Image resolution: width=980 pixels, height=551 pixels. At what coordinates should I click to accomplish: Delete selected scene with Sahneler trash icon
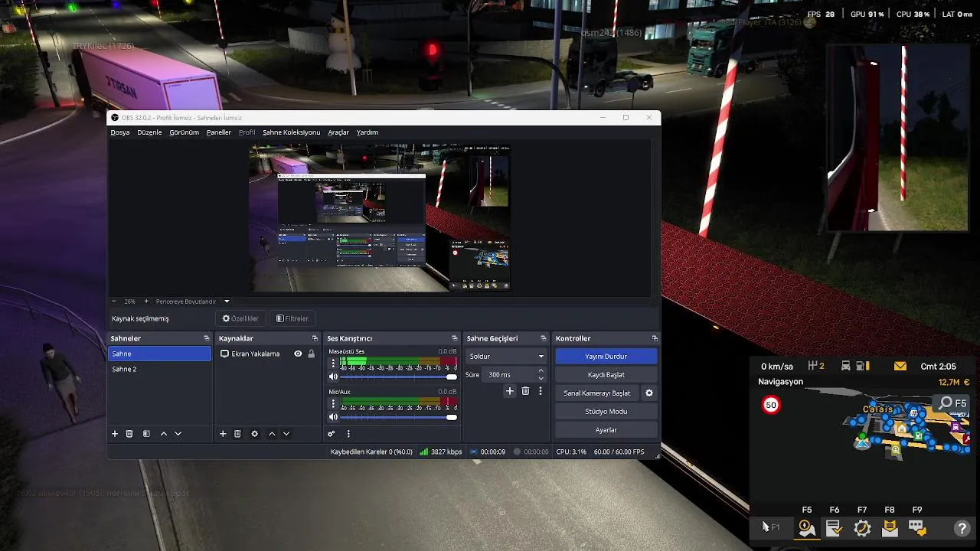point(129,434)
